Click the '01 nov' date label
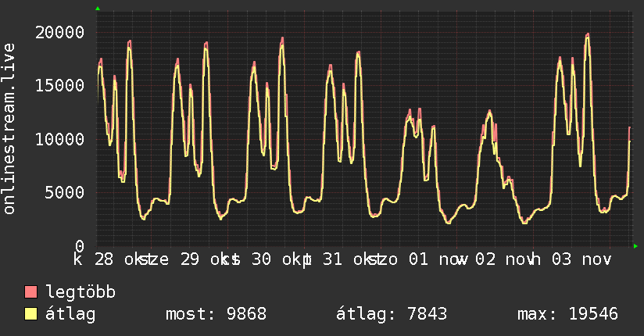This screenshot has width=644, height=336. pos(428,259)
